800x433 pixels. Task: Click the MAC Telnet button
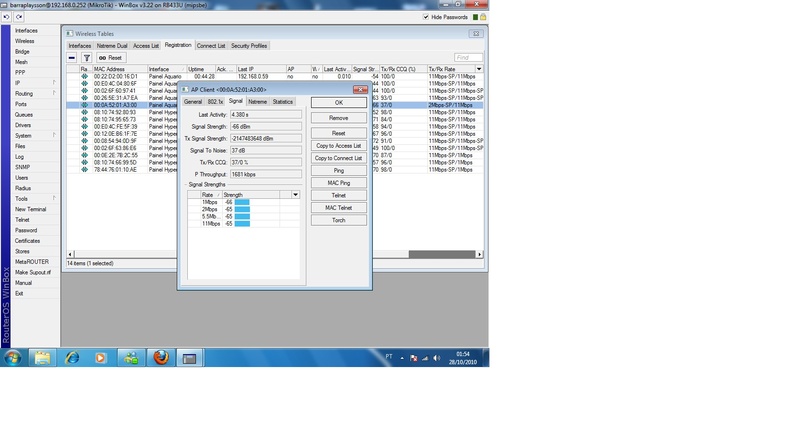339,208
